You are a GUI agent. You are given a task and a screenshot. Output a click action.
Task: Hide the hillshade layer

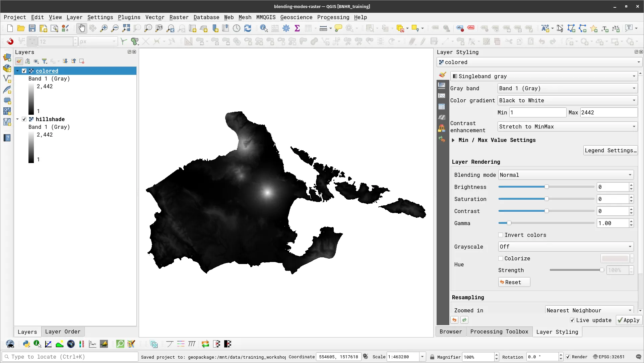click(x=24, y=119)
